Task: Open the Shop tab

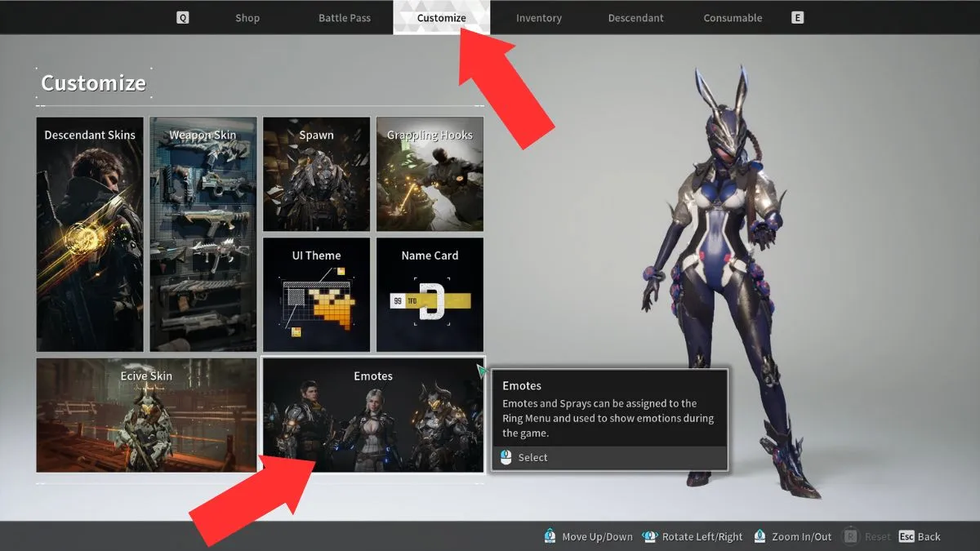Action: click(247, 18)
